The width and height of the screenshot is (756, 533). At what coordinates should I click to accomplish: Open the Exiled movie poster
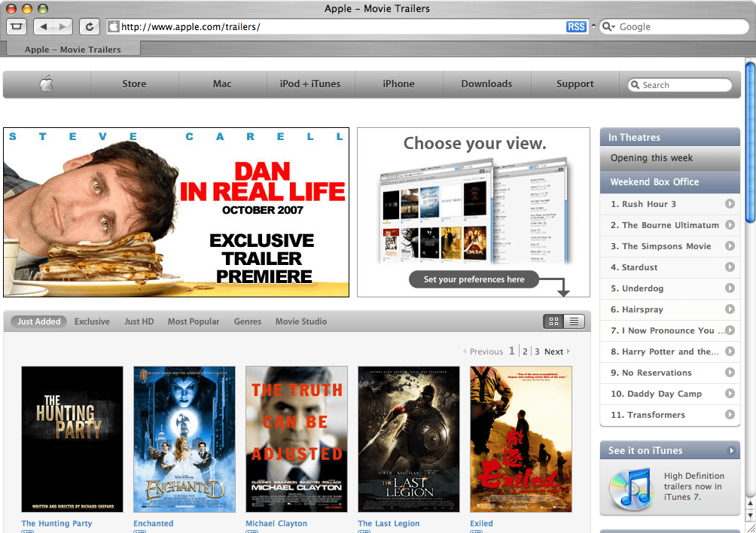click(521, 439)
